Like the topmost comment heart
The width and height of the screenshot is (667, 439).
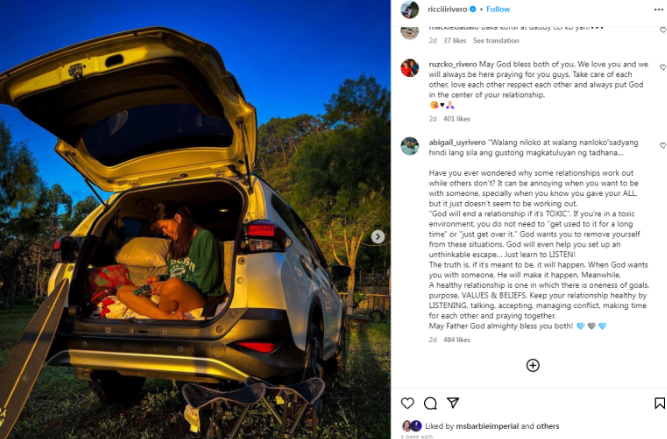tap(663, 30)
